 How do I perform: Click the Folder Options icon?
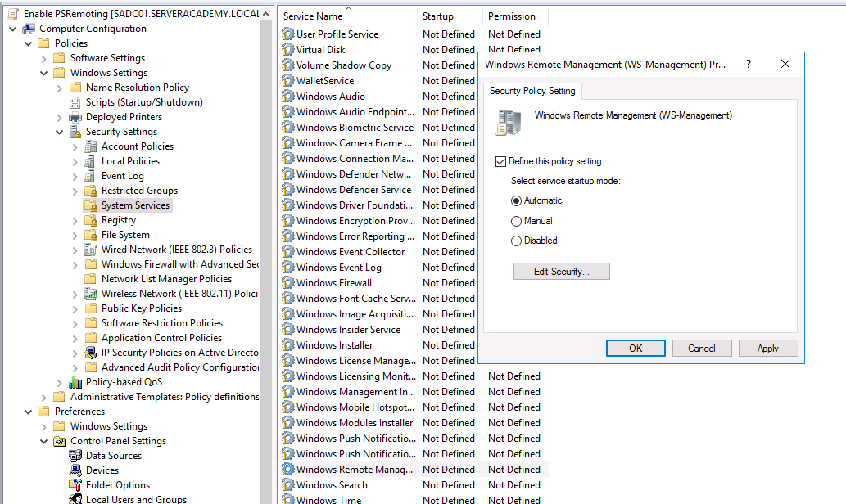75,485
